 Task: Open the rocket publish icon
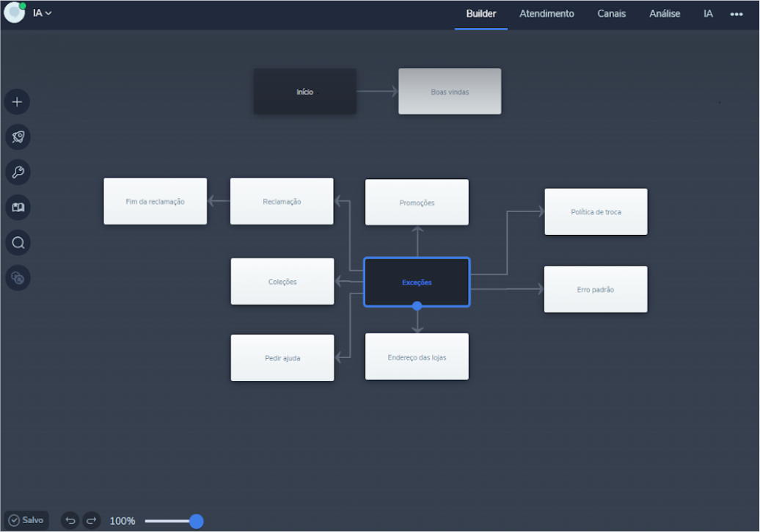coord(17,137)
